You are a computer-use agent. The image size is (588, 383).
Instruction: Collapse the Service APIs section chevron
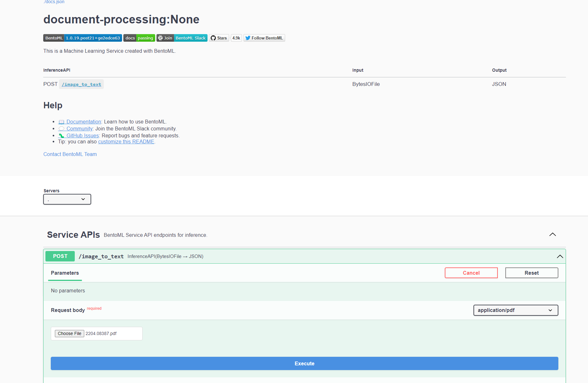[553, 234]
